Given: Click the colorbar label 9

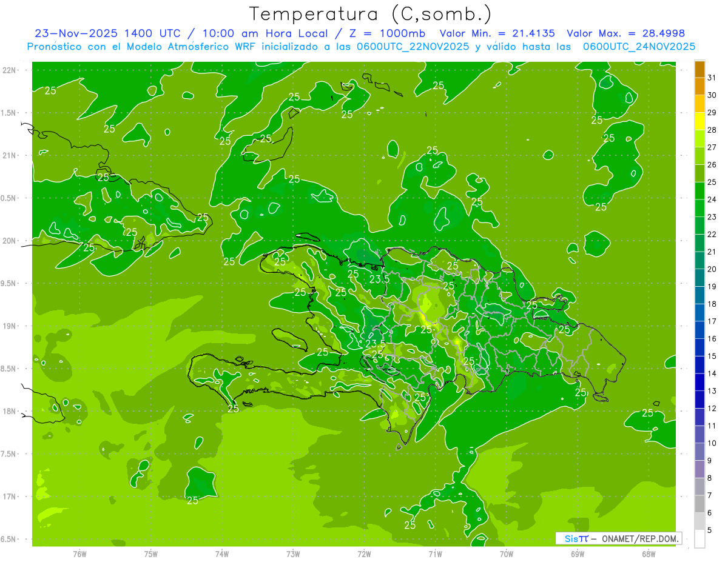Looking at the screenshot, I should [709, 461].
